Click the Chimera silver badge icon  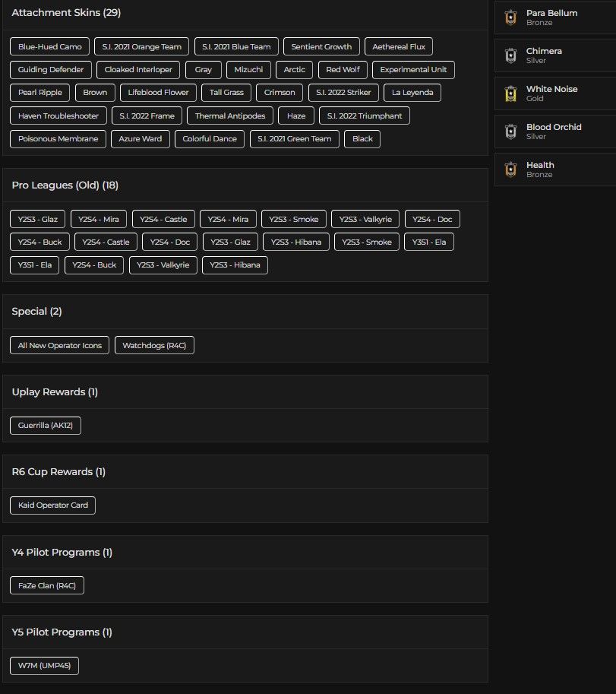tap(510, 55)
